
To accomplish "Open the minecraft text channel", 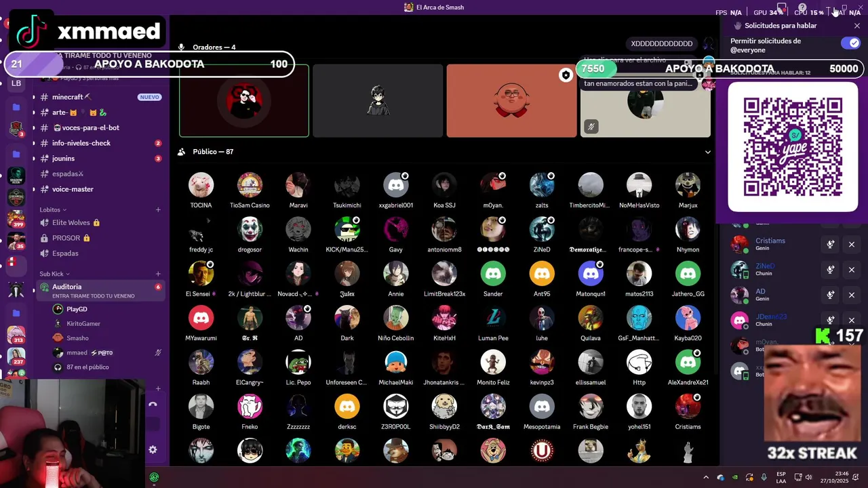I will (x=100, y=97).
